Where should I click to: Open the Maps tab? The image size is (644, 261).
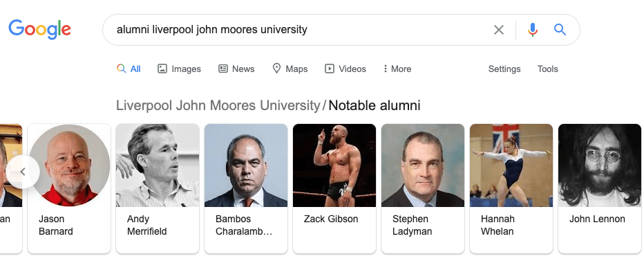pos(290,69)
